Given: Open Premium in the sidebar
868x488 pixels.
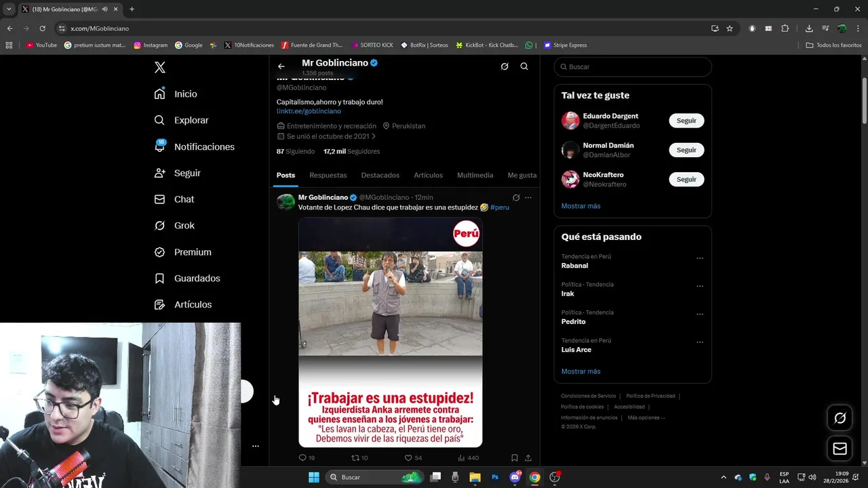Looking at the screenshot, I should (x=182, y=252).
